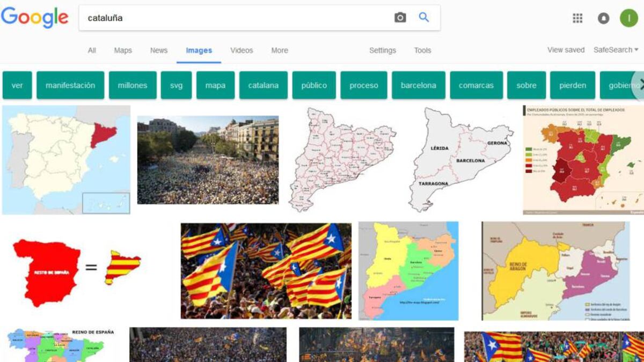Screen dimensions: 644x362
Task: Click the Google logo
Action: tap(35, 18)
